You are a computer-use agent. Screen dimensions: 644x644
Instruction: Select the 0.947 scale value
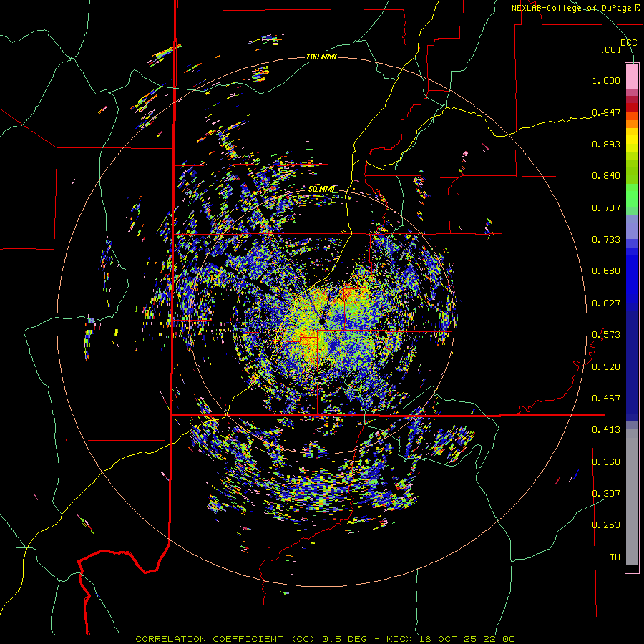(x=606, y=112)
